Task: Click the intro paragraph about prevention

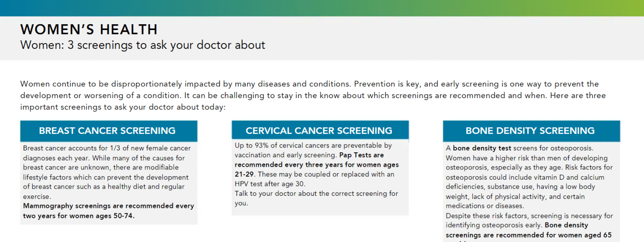Action: pos(313,96)
